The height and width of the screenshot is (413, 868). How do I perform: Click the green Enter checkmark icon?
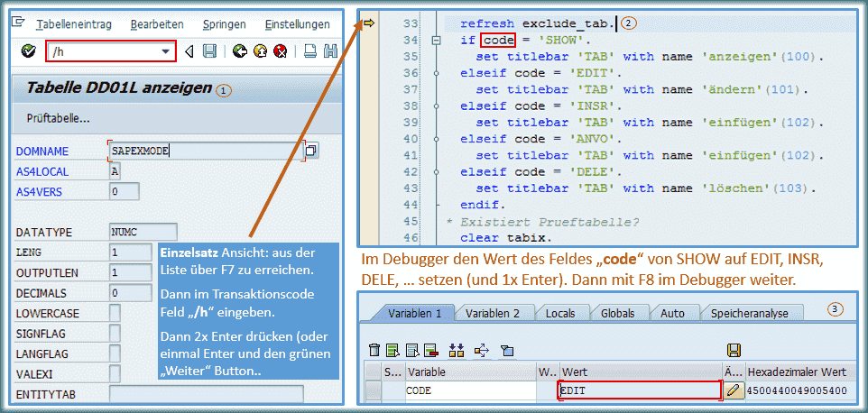28,51
